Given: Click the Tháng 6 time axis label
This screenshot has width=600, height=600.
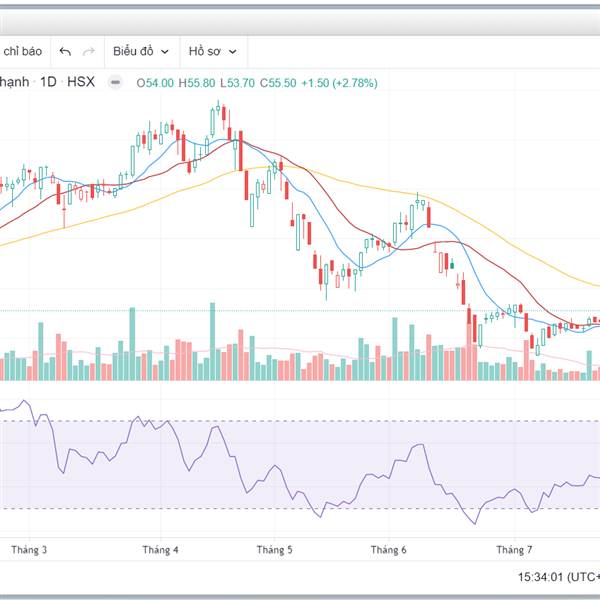Looking at the screenshot, I should pos(388,550).
